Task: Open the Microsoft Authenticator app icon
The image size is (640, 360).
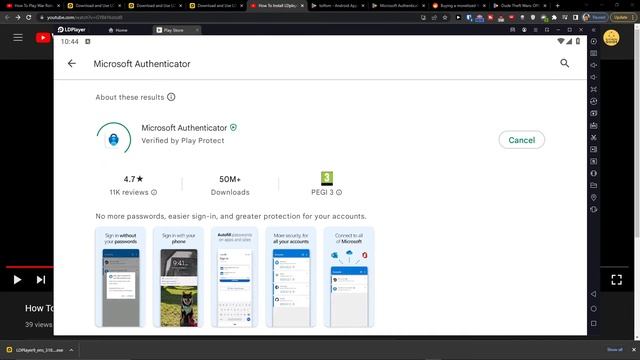Action: pyautogui.click(x=114, y=140)
